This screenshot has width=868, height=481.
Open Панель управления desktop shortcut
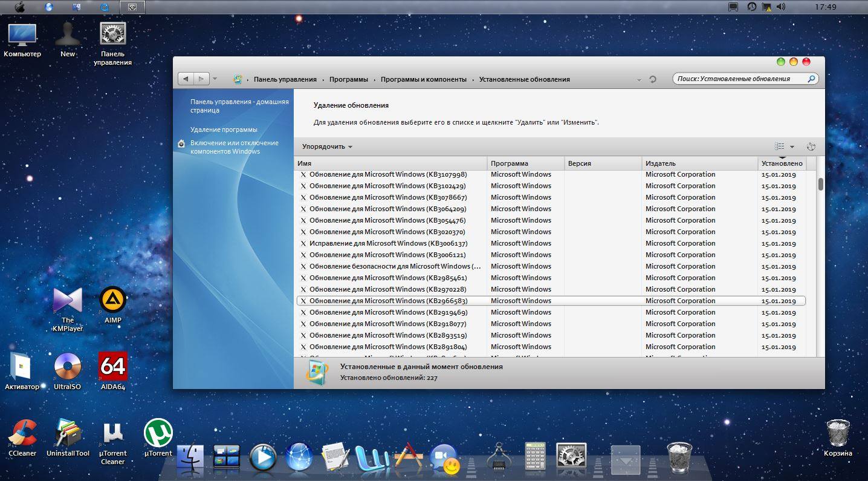[112, 44]
